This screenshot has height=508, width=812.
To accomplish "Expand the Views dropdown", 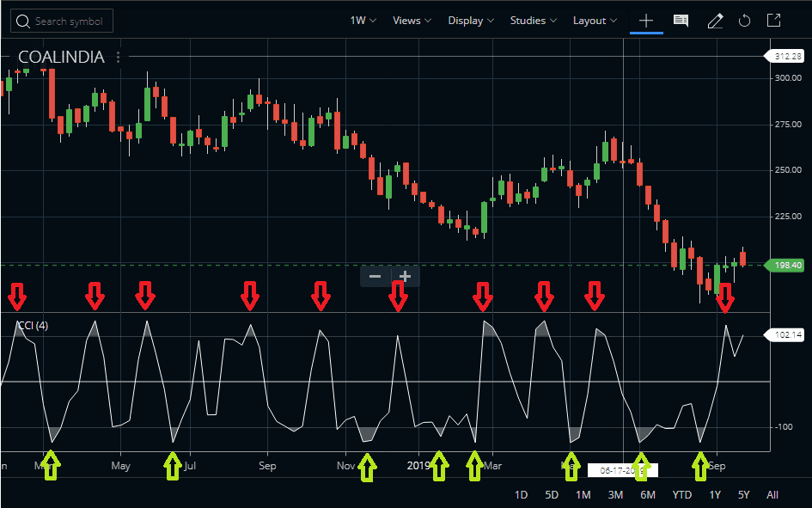I will pos(412,21).
